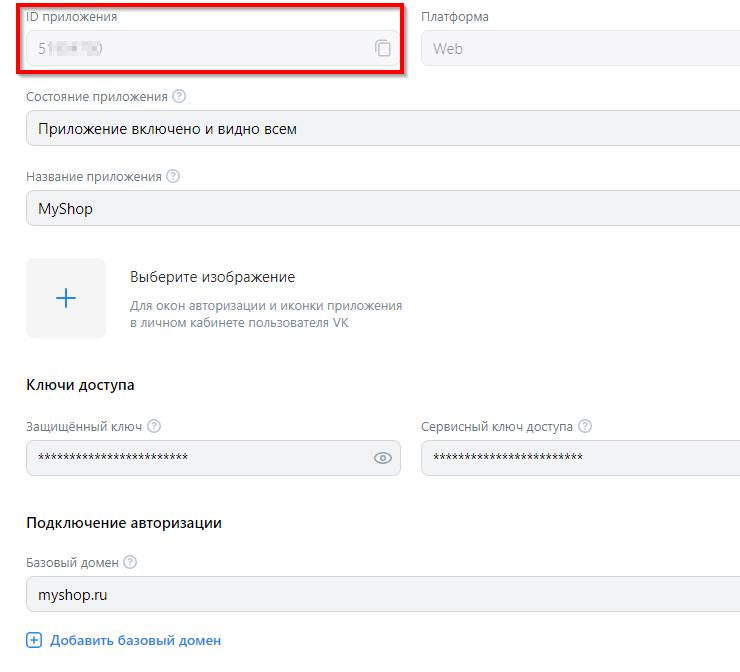This screenshot has width=740, height=672.
Task: Click the Добавить базовый домен link
Action: (x=135, y=640)
